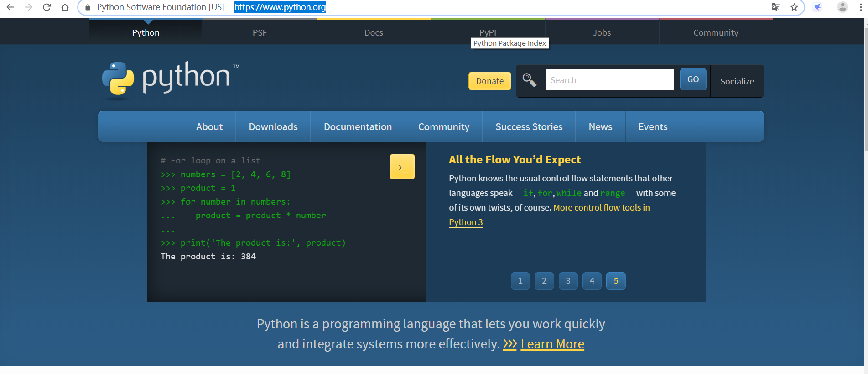
Task: Click the All the Flow You'd Expect heading
Action: 515,160
